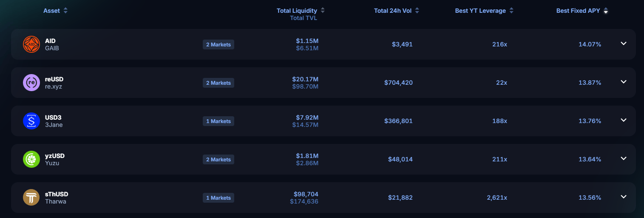Screen dimensions: 644x218
Task: Expand the AID row chevron
Action: point(624,43)
